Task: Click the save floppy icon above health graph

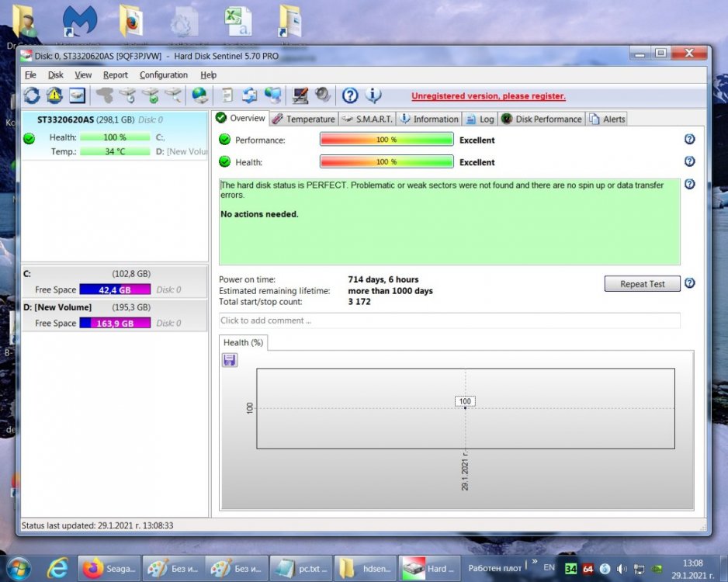Action: click(x=230, y=360)
